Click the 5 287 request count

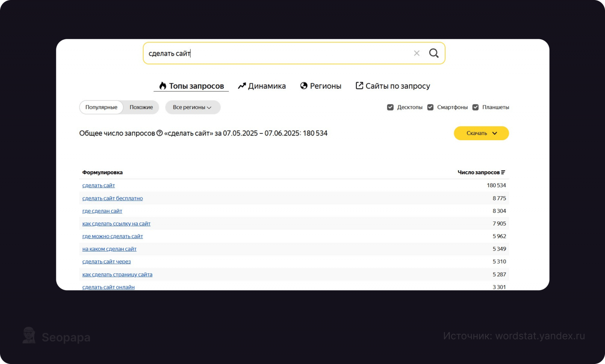click(x=499, y=274)
